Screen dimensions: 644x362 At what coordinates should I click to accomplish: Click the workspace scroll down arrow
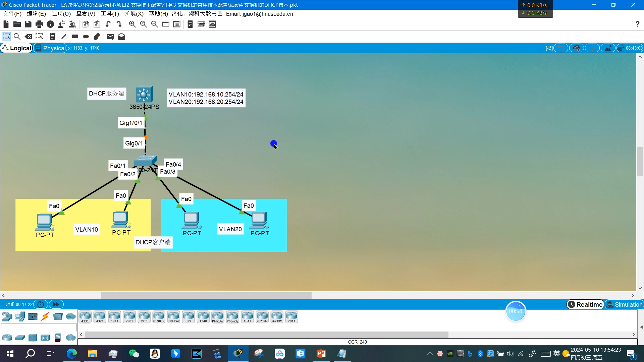coord(640,288)
